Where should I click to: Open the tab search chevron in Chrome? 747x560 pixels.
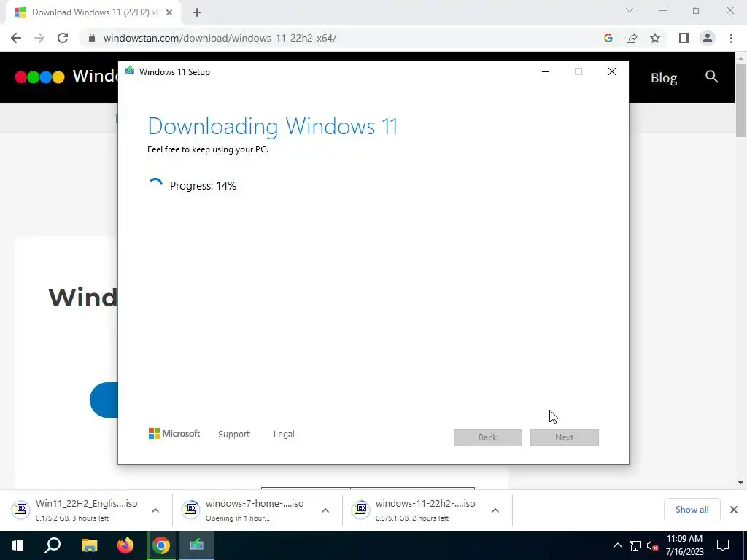point(630,10)
